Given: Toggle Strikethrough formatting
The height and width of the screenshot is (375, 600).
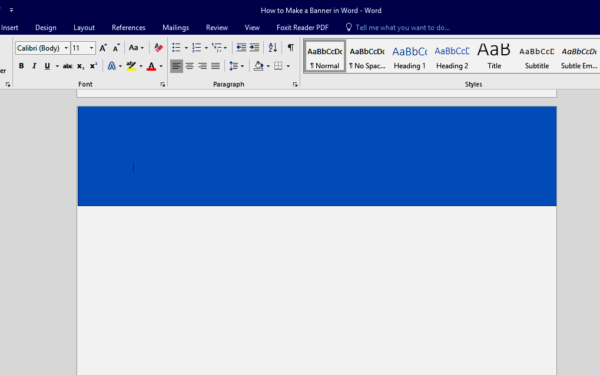Looking at the screenshot, I should (x=67, y=66).
